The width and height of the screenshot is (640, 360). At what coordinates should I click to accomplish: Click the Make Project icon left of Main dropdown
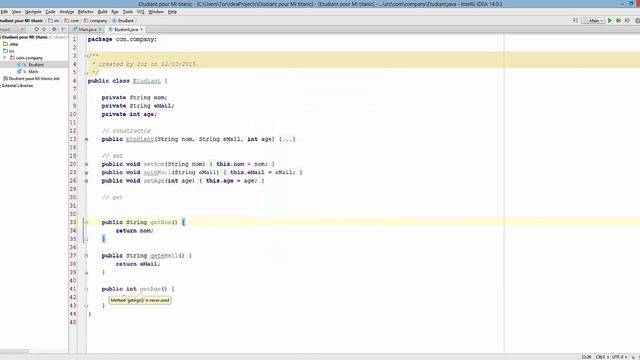point(575,20)
